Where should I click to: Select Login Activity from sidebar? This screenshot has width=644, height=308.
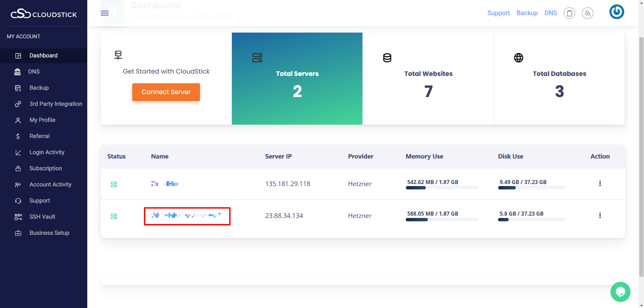[x=47, y=152]
